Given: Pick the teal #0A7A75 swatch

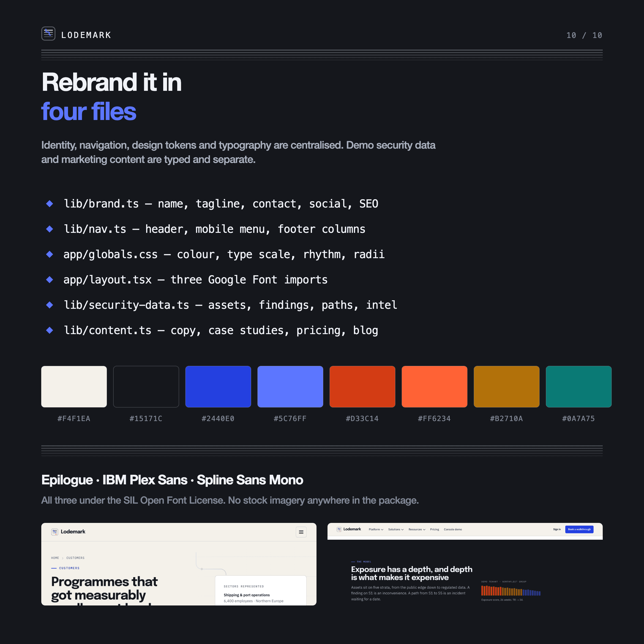Looking at the screenshot, I should tap(579, 387).
